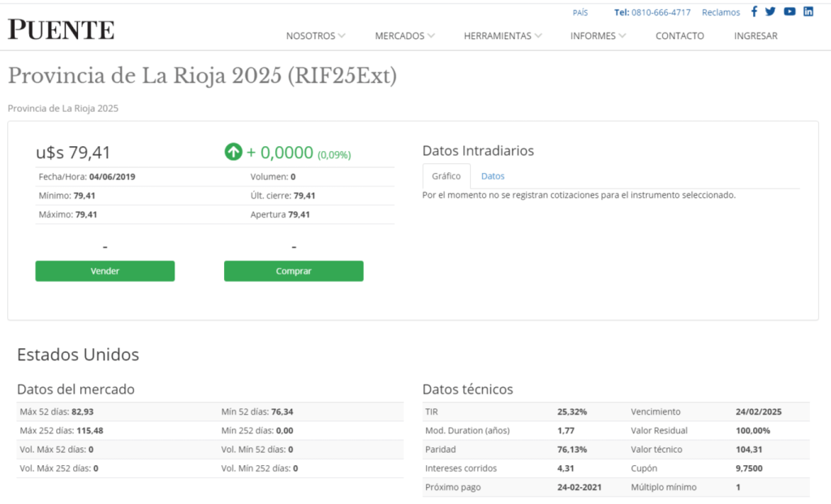Viewport: 831px width, 504px height.
Task: Click the Mín 52 días 76,34 cell
Action: [x=257, y=411]
